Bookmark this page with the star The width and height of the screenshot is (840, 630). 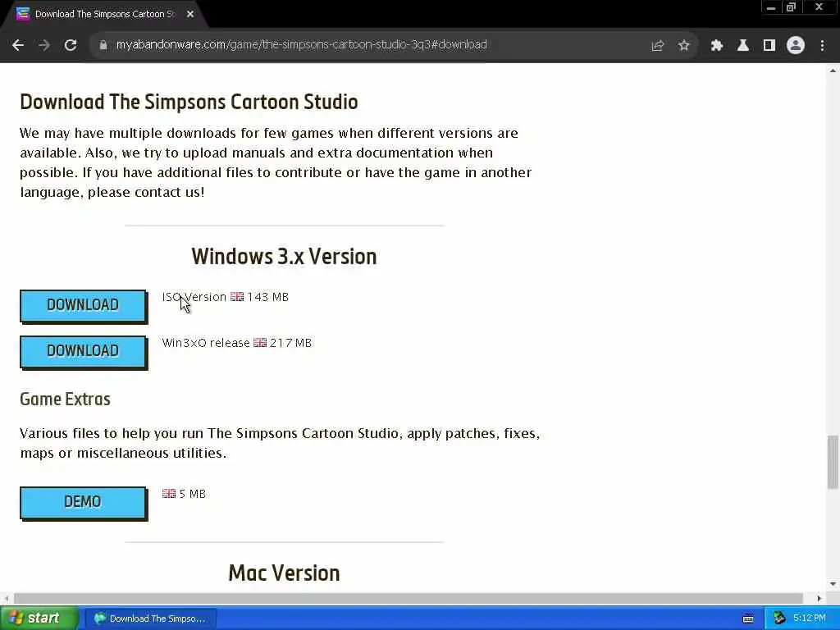click(x=683, y=46)
